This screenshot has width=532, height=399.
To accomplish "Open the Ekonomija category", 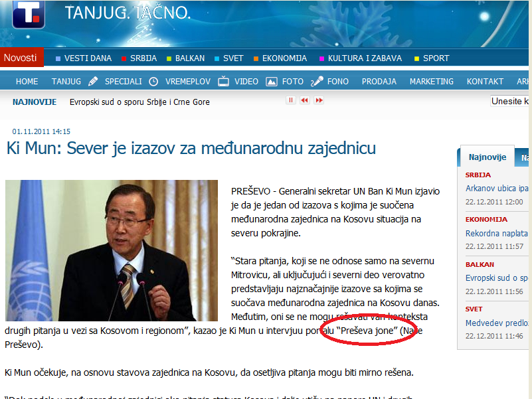I will (284, 58).
